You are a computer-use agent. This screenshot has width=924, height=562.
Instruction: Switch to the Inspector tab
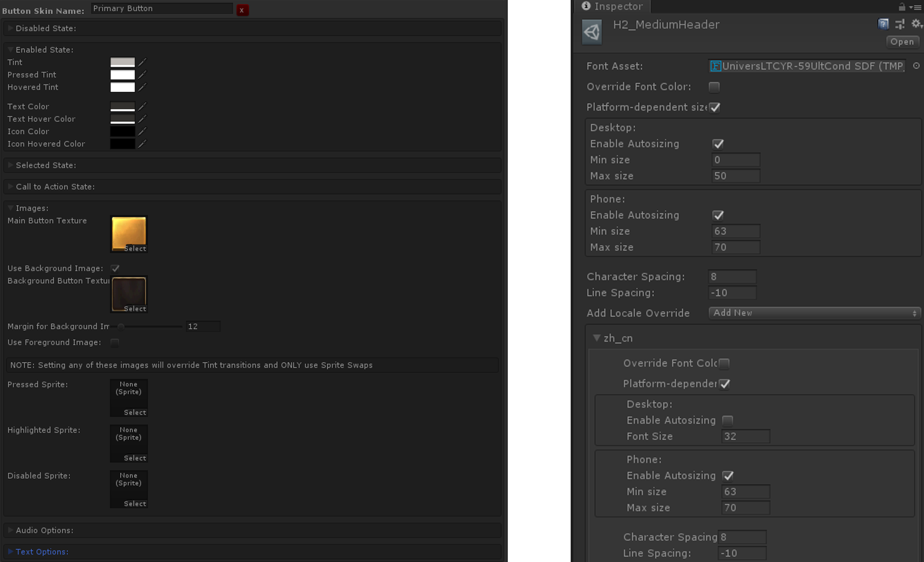click(x=611, y=7)
